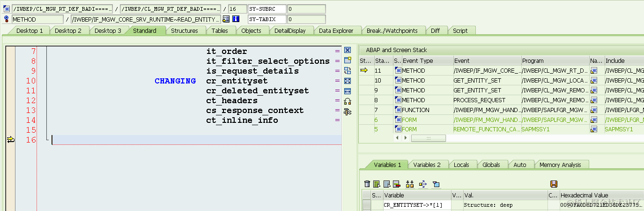This screenshot has height=211, width=644.
Task: Click code line cr_deleted_entityset
Action: (258, 90)
